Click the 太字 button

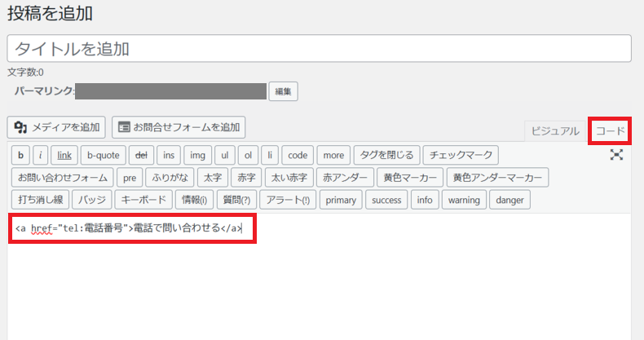pyautogui.click(x=213, y=178)
